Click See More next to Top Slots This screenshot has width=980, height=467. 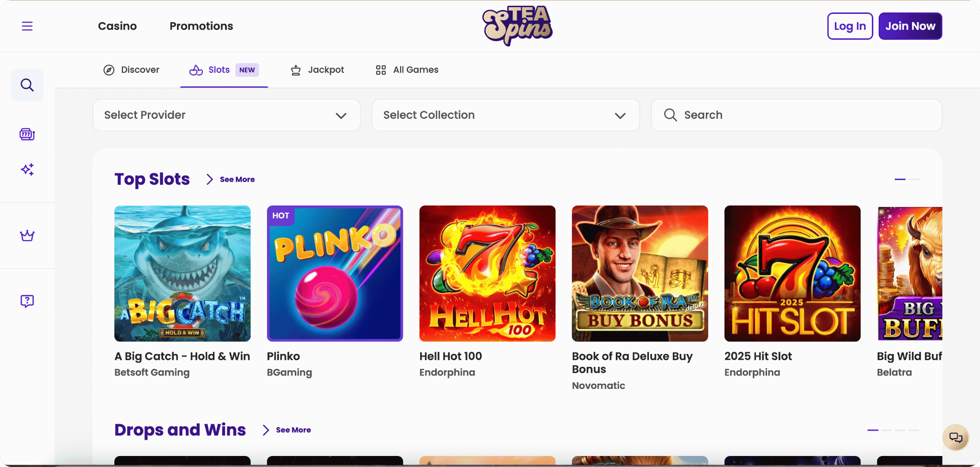click(237, 179)
